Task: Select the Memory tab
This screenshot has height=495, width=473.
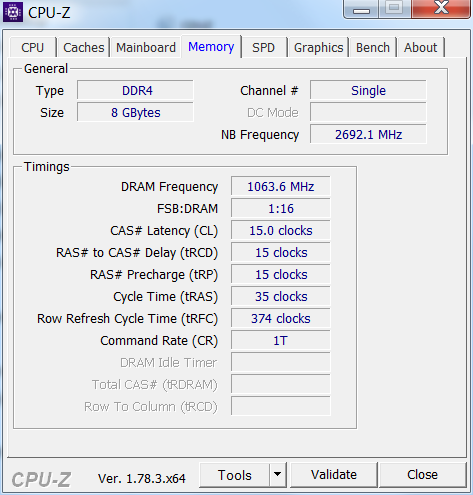Action: 211,47
